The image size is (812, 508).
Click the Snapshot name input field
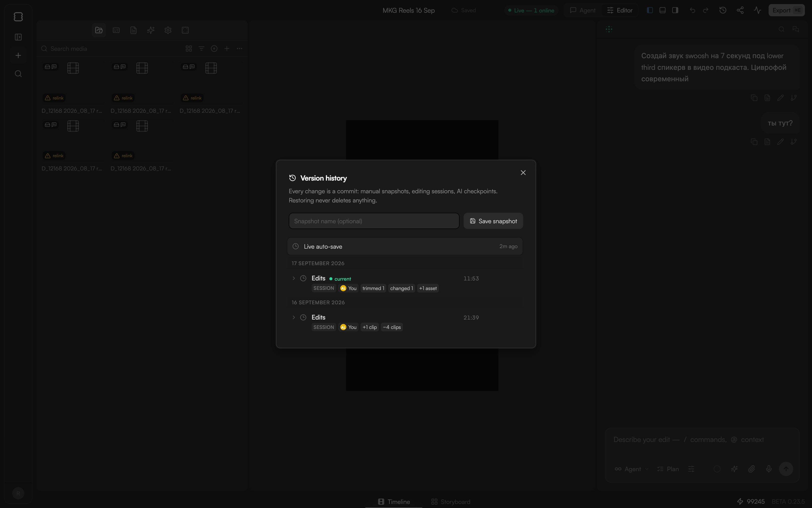click(x=374, y=221)
